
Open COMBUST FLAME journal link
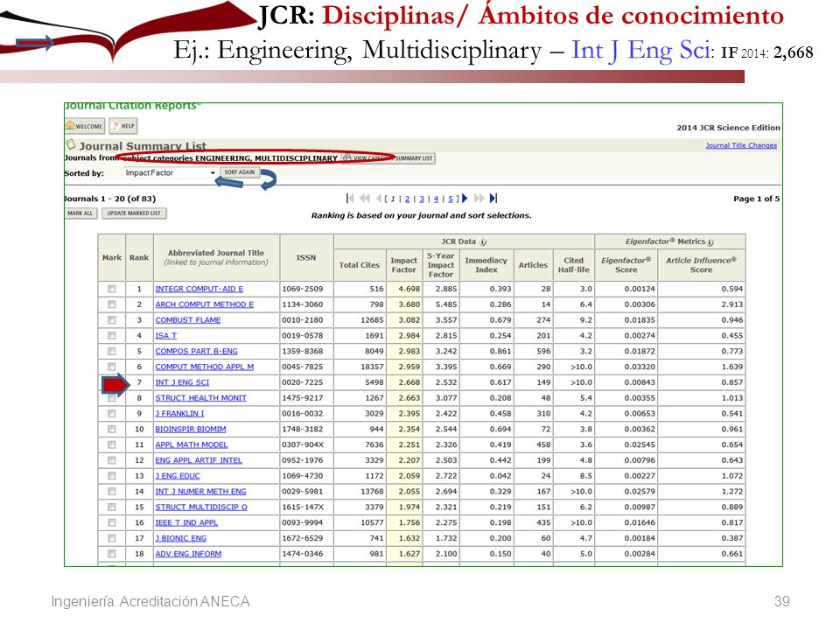[x=188, y=320]
